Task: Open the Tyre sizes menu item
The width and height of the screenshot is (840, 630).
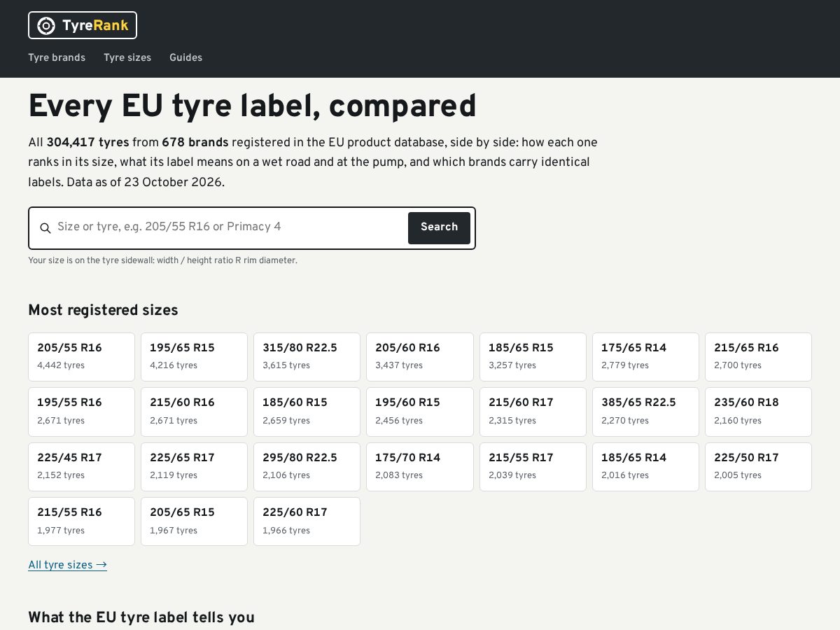Action: [x=127, y=57]
